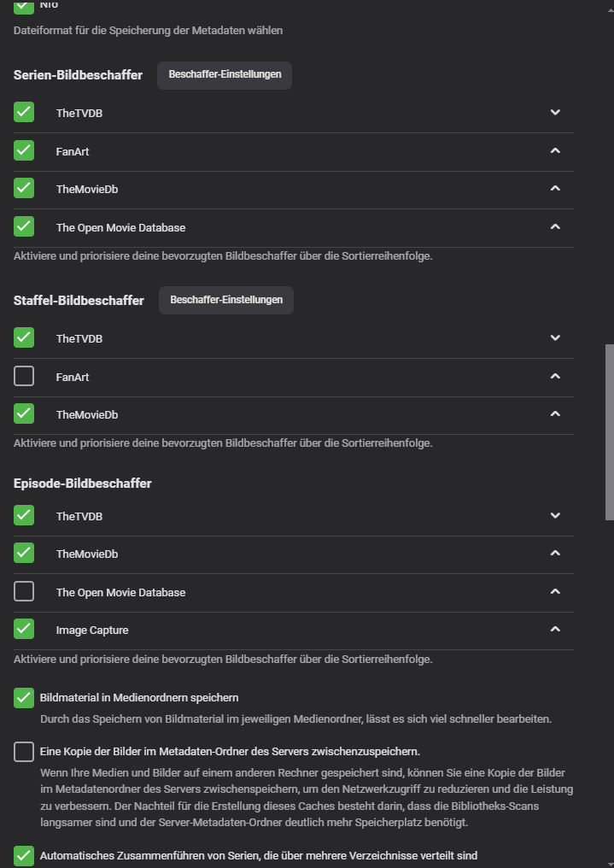Click the vertical scrollbar thumb
Screen dimensions: 614x868
click(x=609, y=431)
